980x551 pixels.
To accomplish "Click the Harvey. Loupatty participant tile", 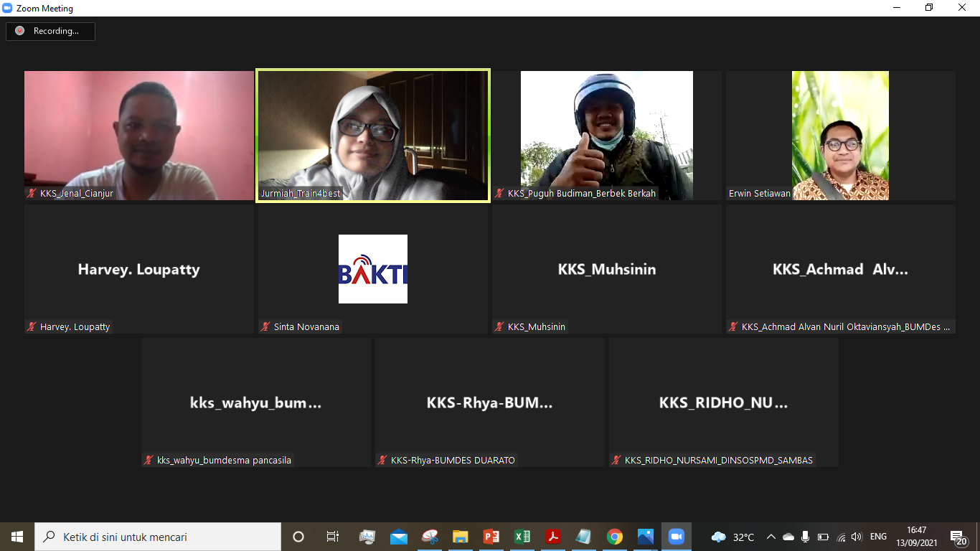I will tap(139, 269).
